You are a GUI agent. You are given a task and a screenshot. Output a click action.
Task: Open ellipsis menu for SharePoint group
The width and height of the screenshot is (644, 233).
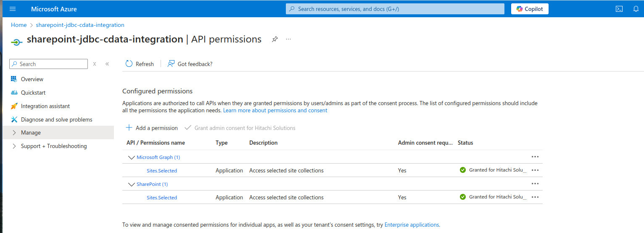535,183
